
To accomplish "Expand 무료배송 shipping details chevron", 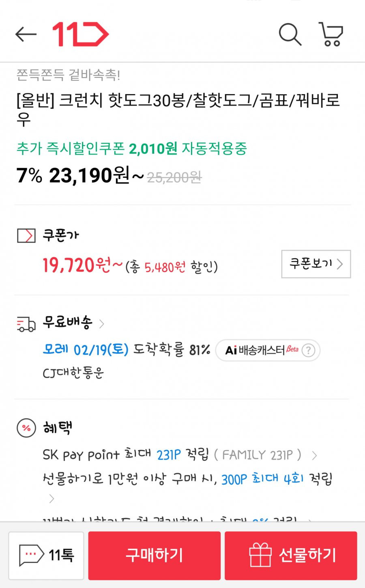I will tap(102, 324).
